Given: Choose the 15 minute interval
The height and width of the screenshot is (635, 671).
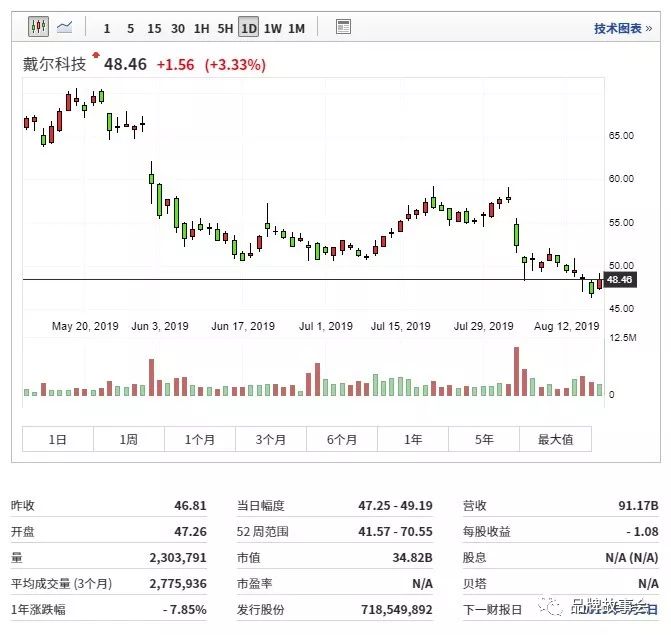Looking at the screenshot, I should coord(153,28).
